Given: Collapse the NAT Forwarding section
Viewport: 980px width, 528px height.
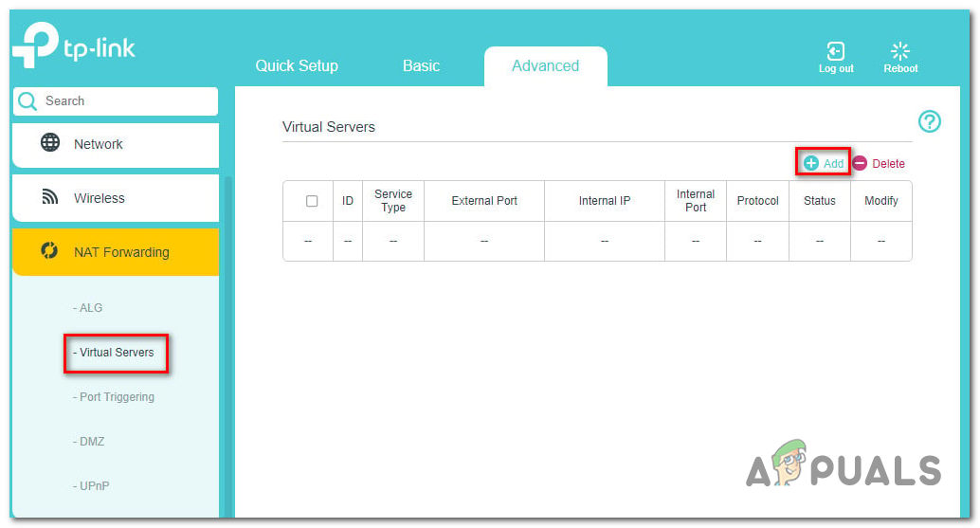Looking at the screenshot, I should coord(116,252).
